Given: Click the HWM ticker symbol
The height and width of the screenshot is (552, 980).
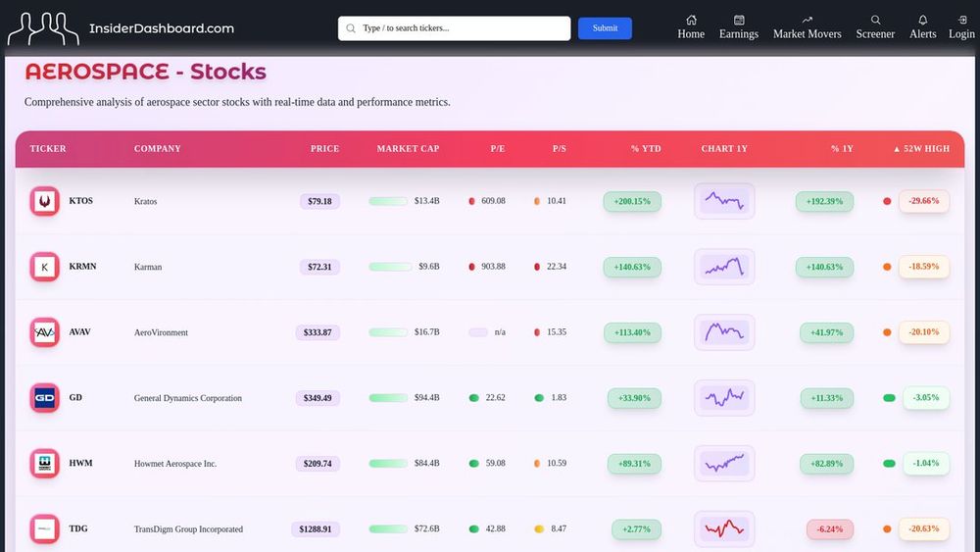Looking at the screenshot, I should pyautogui.click(x=80, y=463).
